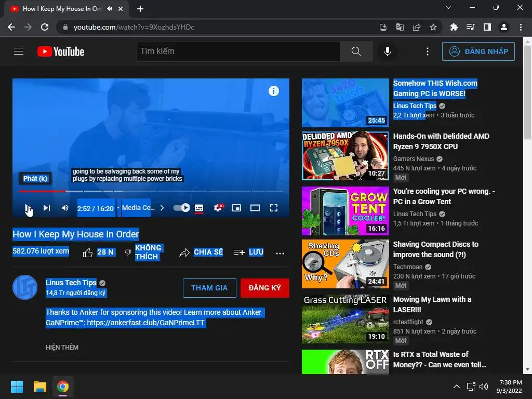Viewport: 532px width, 399px height.
Task: Expand the Media Ce... chapter chevron
Action: tap(162, 208)
